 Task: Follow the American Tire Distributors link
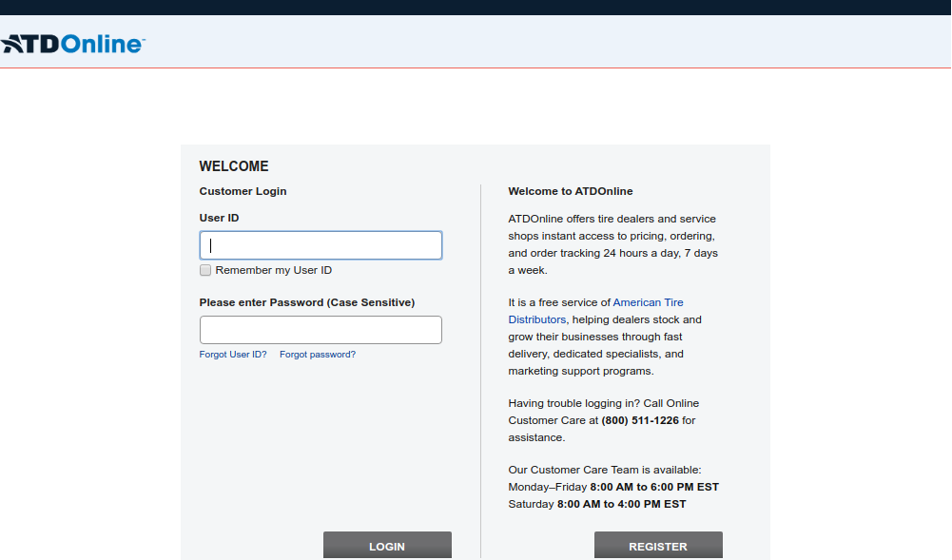pos(648,303)
